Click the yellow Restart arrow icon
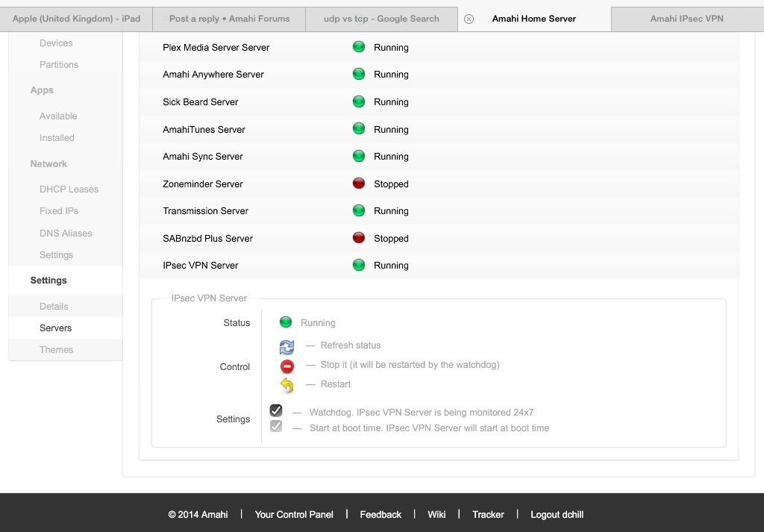 (286, 385)
